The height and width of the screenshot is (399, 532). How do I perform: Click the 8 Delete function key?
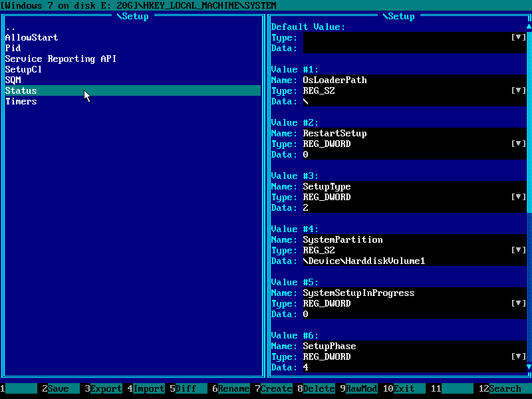tap(317, 388)
